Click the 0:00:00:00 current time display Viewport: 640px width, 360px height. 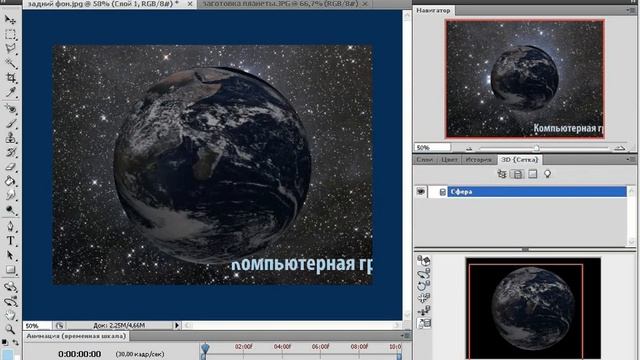click(80, 354)
